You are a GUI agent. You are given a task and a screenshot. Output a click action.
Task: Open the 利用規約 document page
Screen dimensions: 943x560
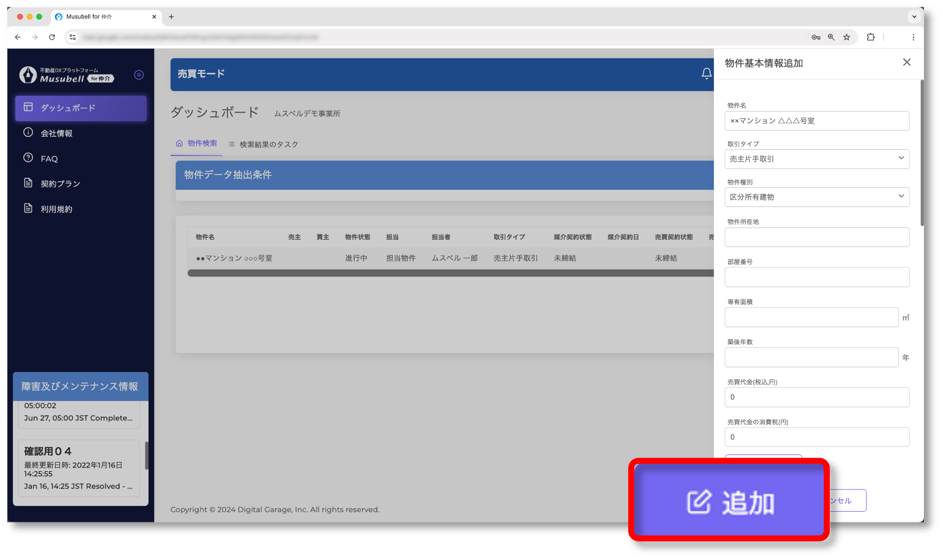[x=56, y=209]
